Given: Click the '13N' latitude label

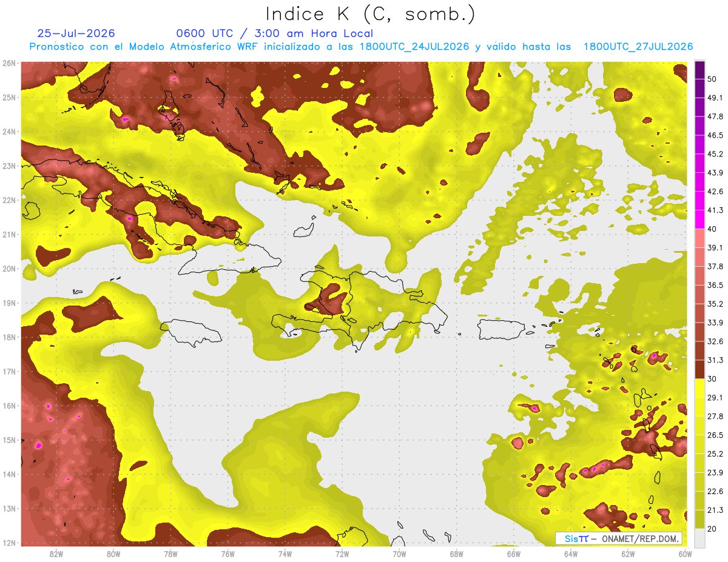Looking at the screenshot, I should click(9, 508).
